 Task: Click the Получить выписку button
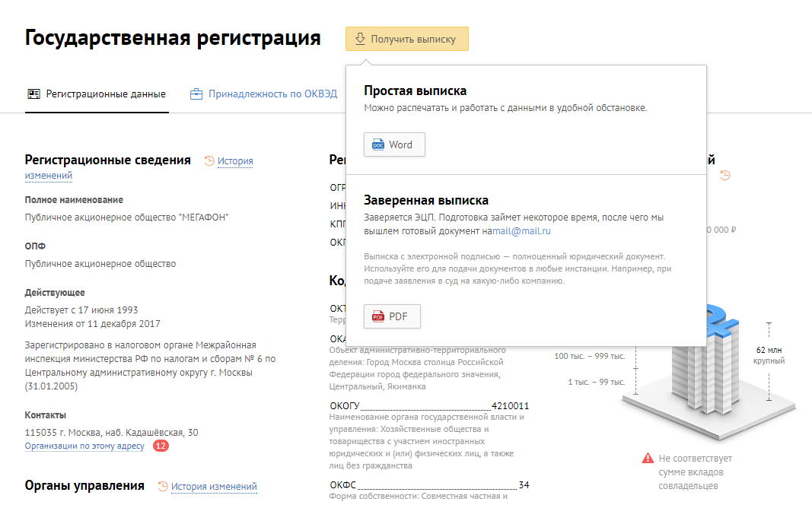pos(407,39)
